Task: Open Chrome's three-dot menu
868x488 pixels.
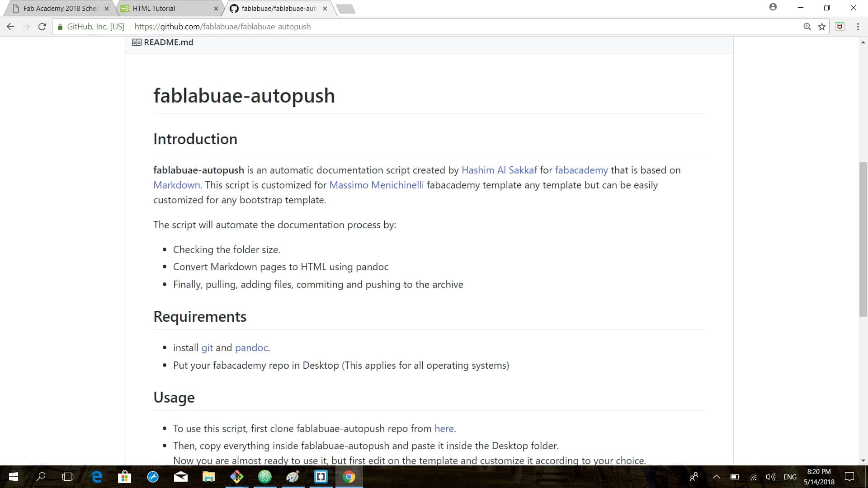Action: [858, 27]
